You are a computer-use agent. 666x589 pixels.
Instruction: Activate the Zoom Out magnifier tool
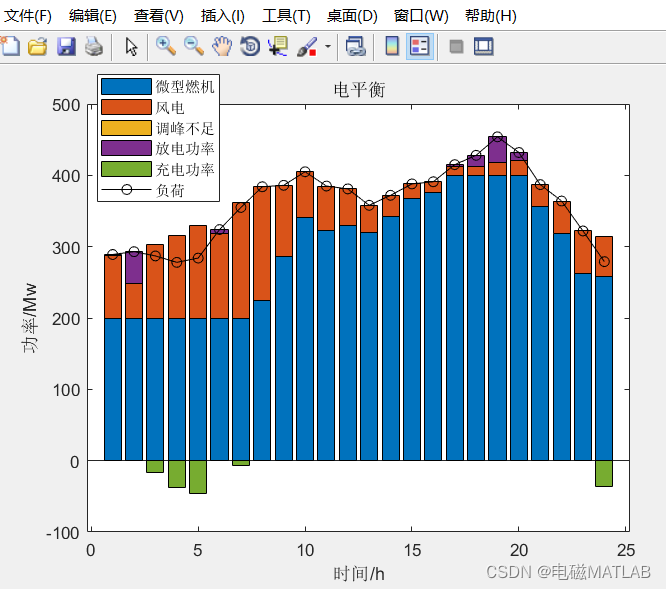coord(194,46)
